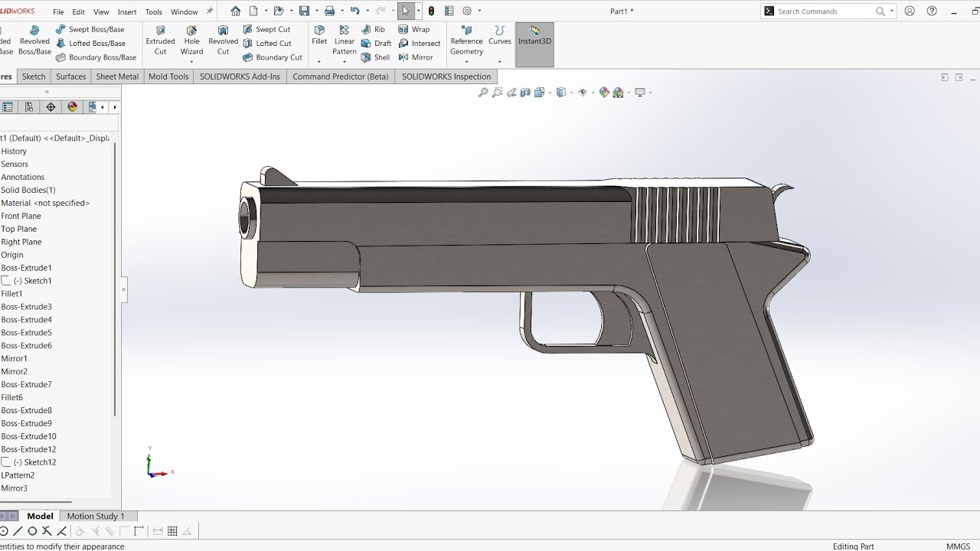Select the Boundary Cut tool

(273, 57)
